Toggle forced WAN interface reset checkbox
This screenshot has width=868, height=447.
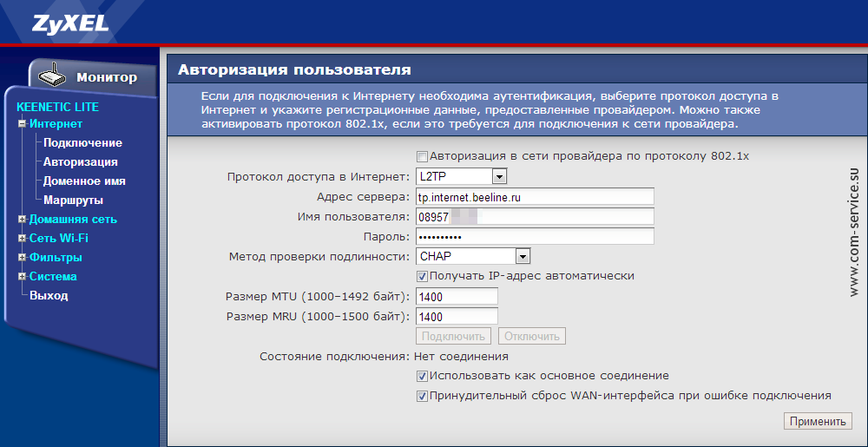pos(423,396)
